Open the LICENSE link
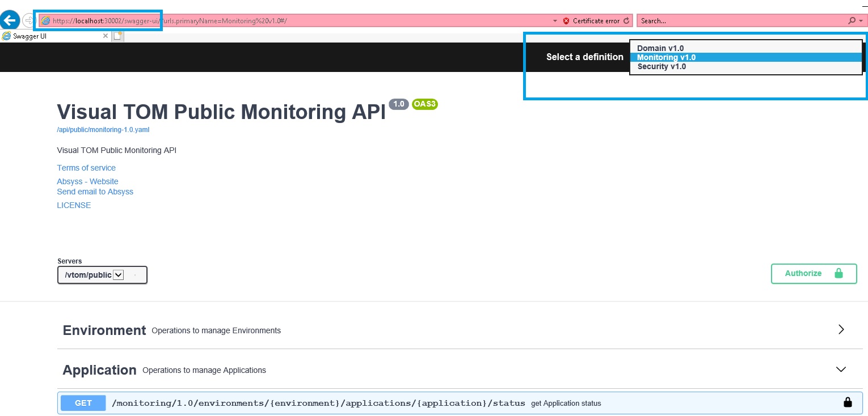This screenshot has width=868, height=416. tap(74, 205)
